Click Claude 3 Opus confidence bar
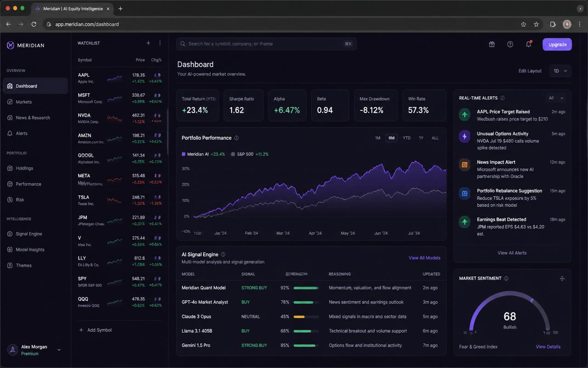Screen dimensions: 588x368 [306, 316]
